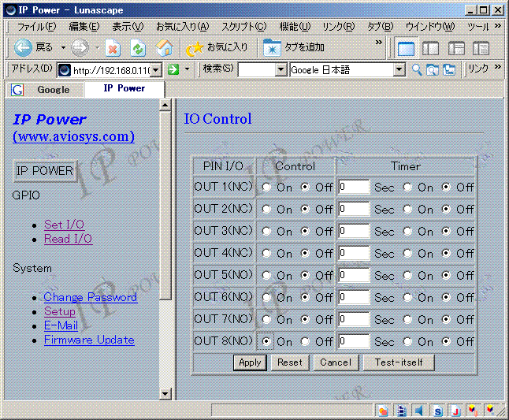Set OUT 2 control to On

click(266, 210)
